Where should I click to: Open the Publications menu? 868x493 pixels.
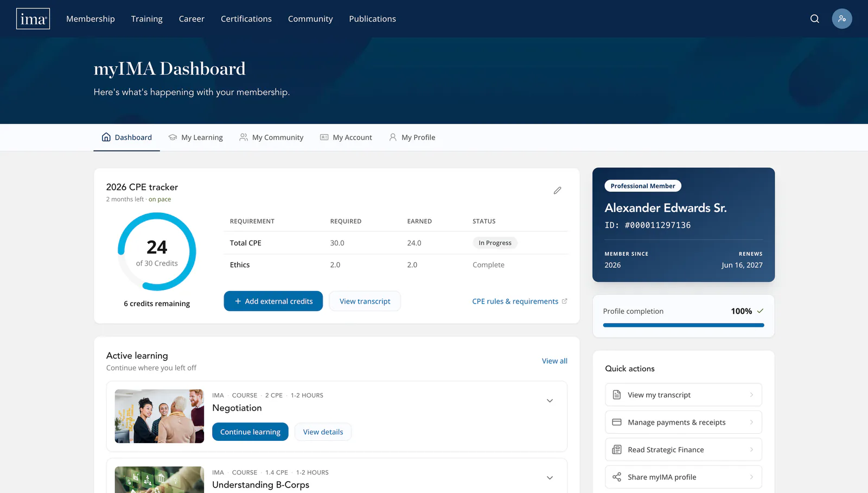[373, 18]
